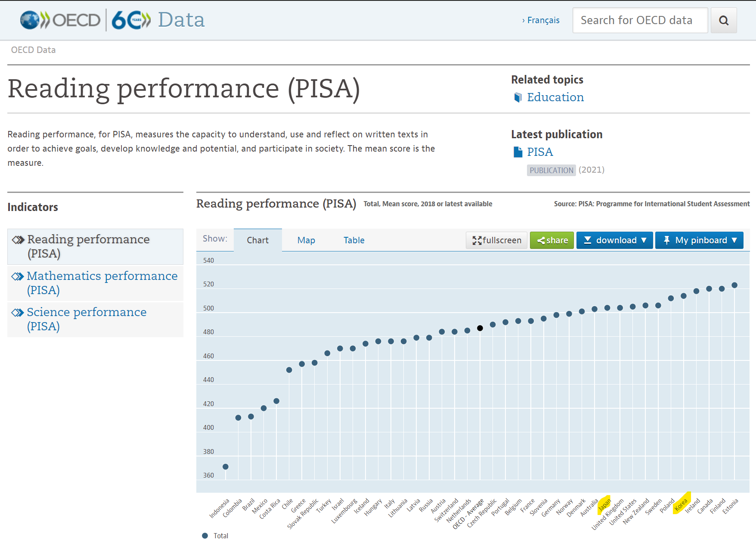The width and height of the screenshot is (756, 540).
Task: Click the OECD 60 years anniversary logo
Action: tap(131, 20)
